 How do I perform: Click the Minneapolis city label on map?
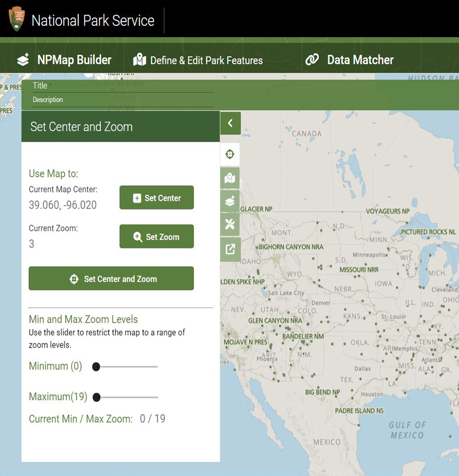[x=369, y=255]
